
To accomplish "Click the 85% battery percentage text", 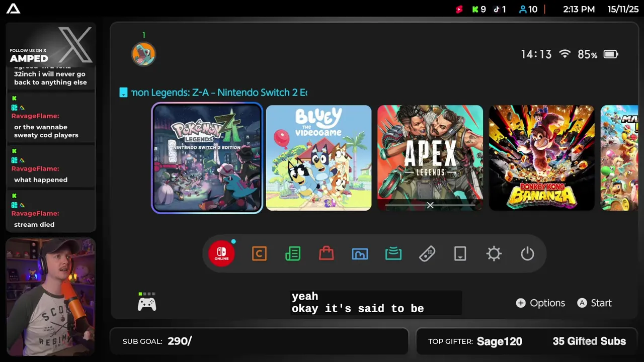I will [x=588, y=54].
